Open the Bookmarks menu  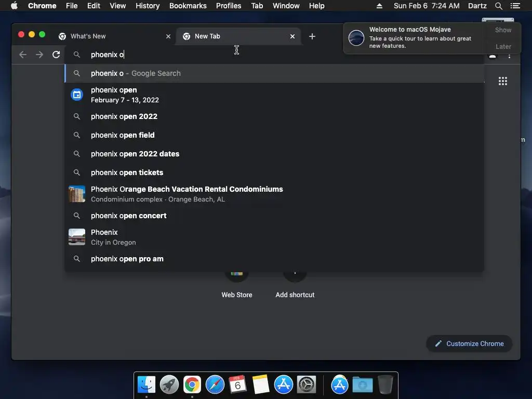pyautogui.click(x=188, y=6)
